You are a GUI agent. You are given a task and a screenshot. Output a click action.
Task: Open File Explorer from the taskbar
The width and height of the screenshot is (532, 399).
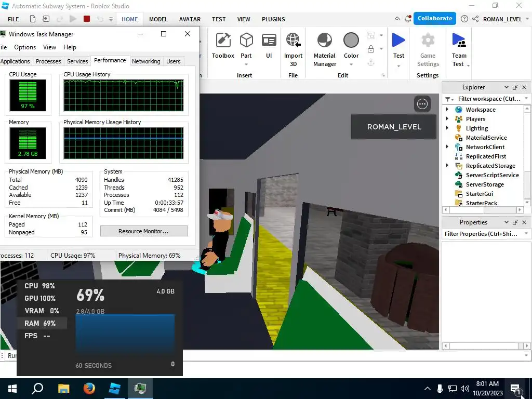point(63,388)
